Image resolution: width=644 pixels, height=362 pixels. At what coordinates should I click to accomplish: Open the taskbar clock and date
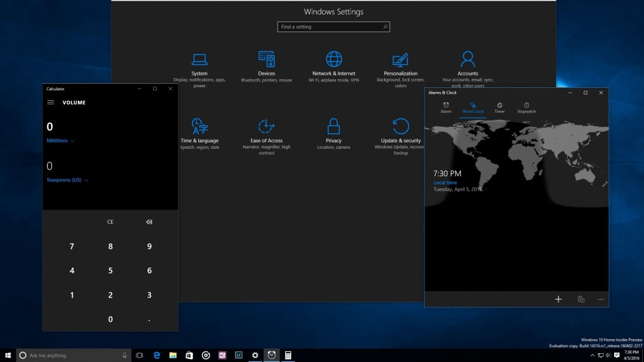coord(631,355)
